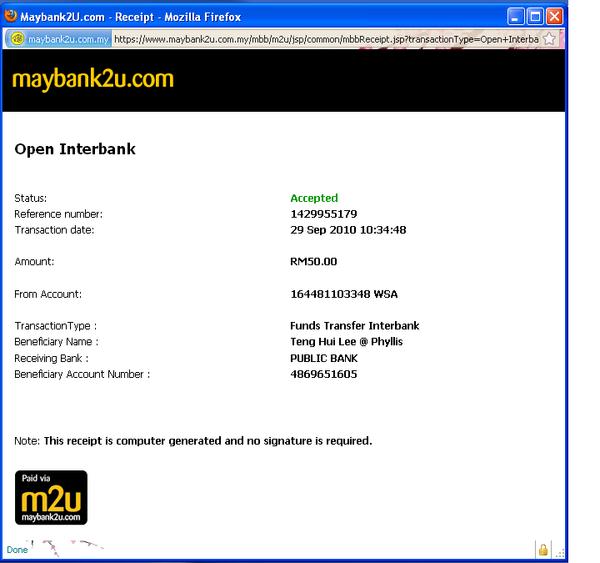Maximize the Firefox receipt window
The image size is (600, 563).
tap(535, 17)
